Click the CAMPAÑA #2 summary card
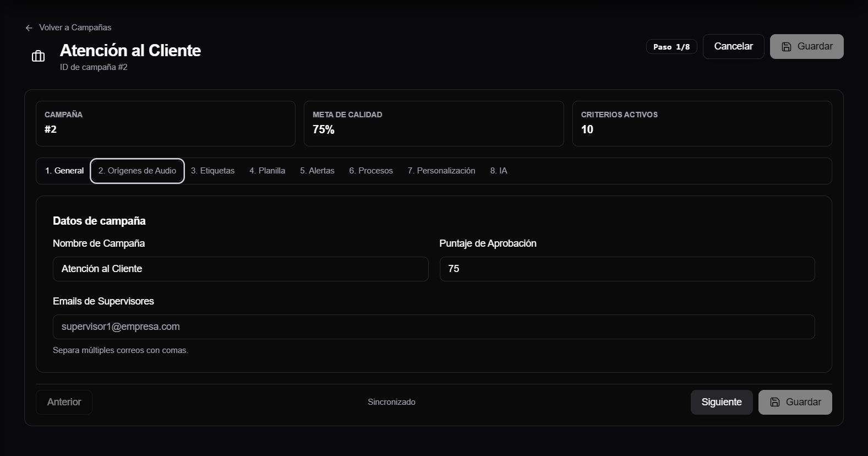This screenshot has height=456, width=868. point(166,123)
